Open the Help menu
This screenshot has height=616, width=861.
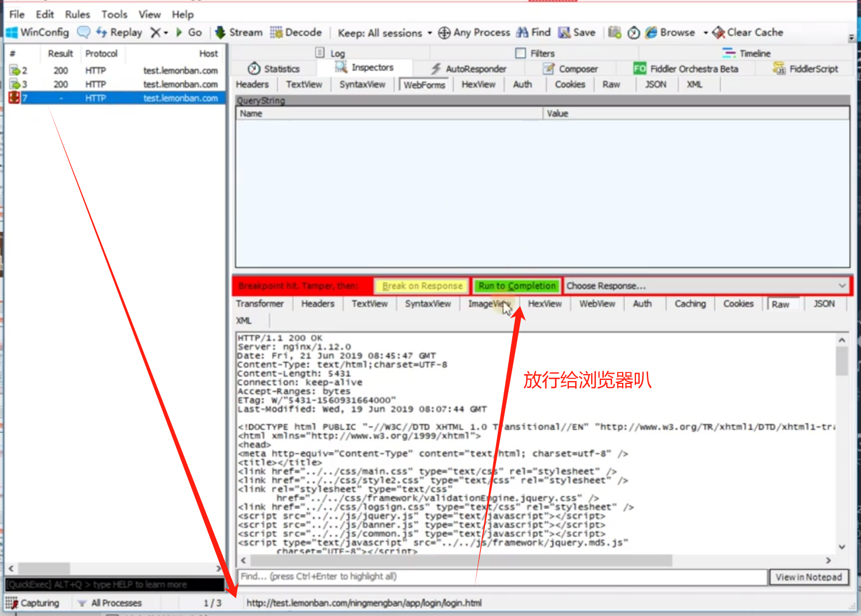(183, 14)
